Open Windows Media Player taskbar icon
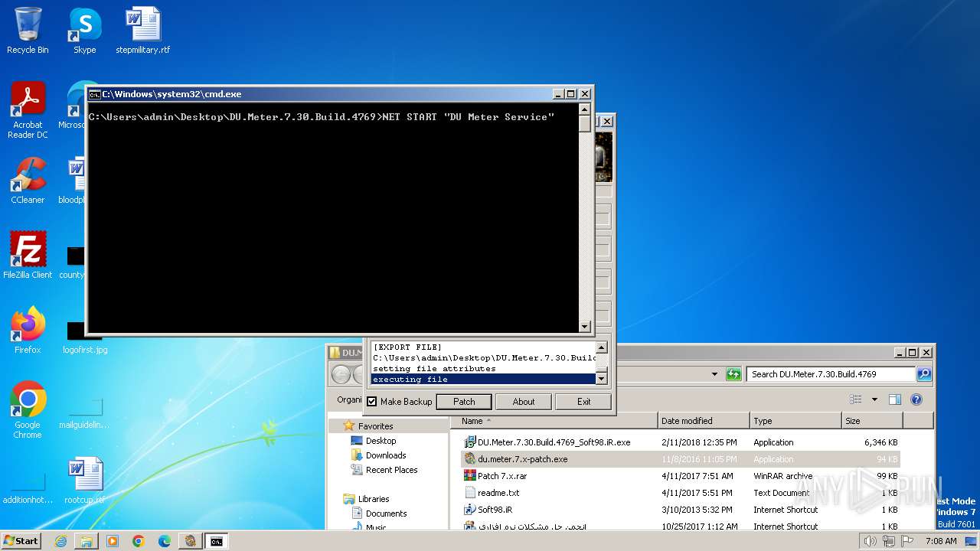Viewport: 980px width, 551px height. tap(113, 541)
